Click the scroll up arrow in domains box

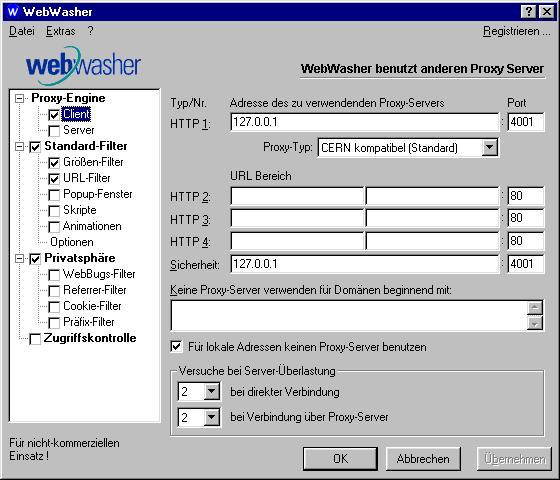point(535,308)
